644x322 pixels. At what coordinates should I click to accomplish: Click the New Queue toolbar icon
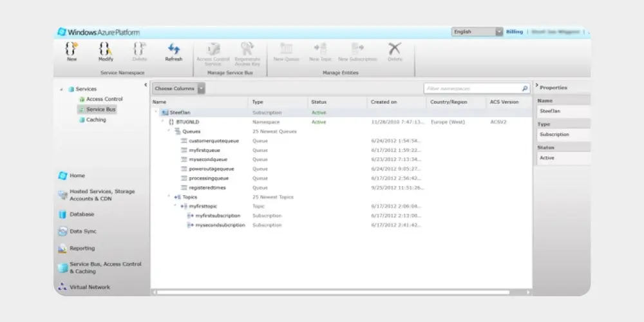coord(287,49)
